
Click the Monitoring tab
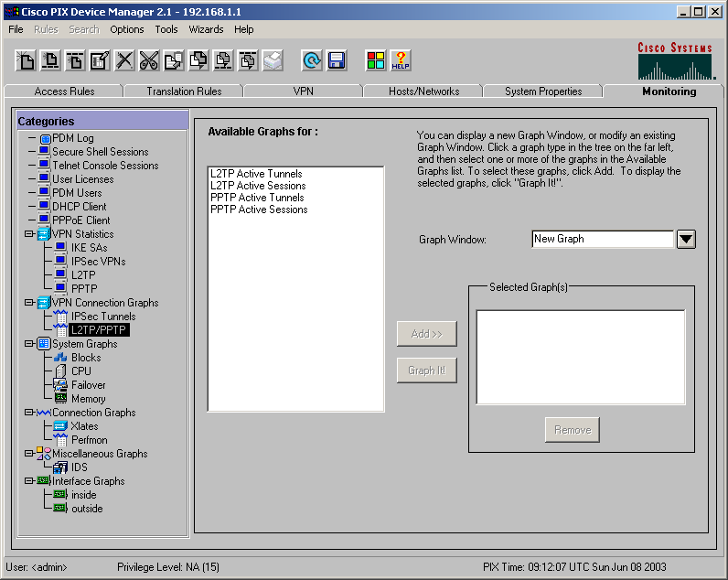click(669, 91)
